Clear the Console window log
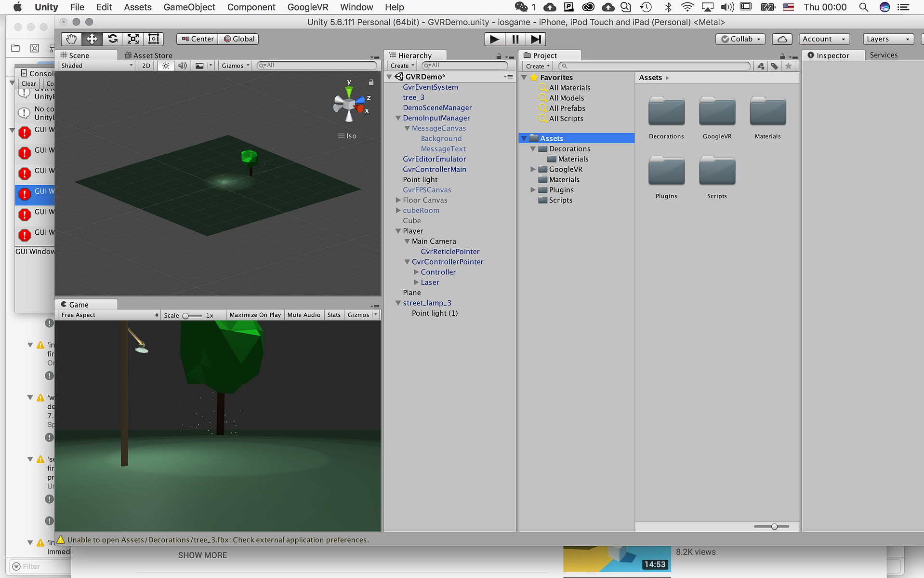Image resolution: width=924 pixels, height=578 pixels. coord(29,83)
